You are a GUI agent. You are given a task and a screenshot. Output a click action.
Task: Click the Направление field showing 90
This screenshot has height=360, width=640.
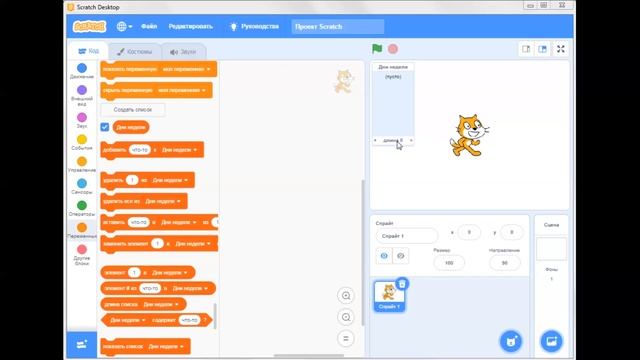(x=504, y=263)
